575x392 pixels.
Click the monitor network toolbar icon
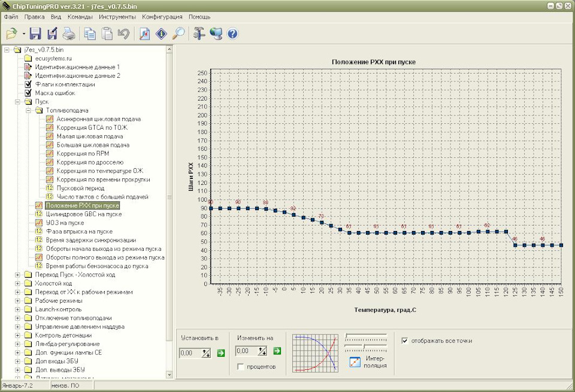(216, 34)
